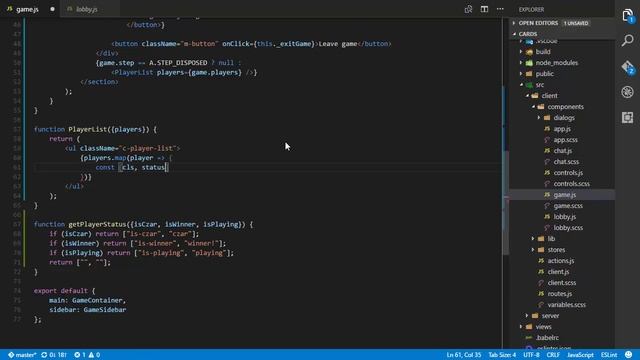The width and height of the screenshot is (640, 360).
Task: Open app.js in the explorer
Action: coord(562,129)
